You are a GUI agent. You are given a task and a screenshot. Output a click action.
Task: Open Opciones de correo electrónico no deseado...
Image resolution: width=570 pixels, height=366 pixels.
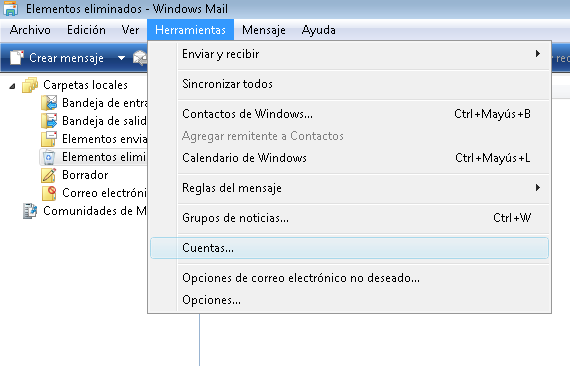[349, 278]
